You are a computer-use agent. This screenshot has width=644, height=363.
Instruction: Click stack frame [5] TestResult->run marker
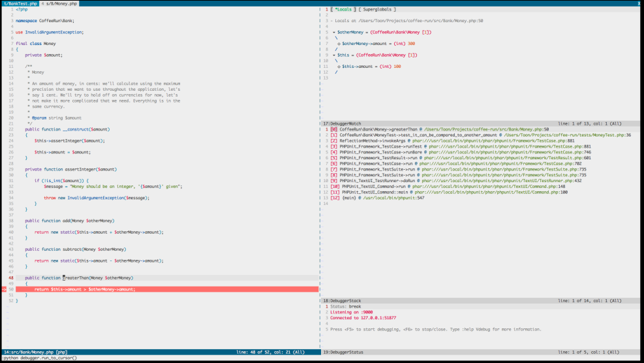point(334,157)
